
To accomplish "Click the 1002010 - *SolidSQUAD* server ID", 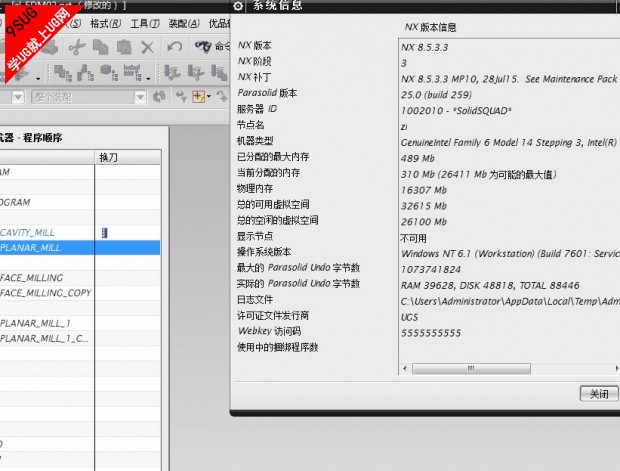I will click(456, 111).
